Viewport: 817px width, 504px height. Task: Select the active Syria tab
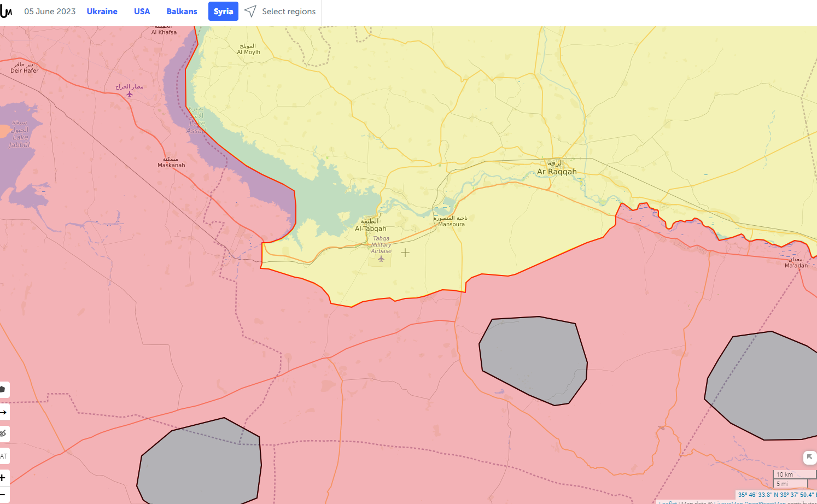click(223, 11)
